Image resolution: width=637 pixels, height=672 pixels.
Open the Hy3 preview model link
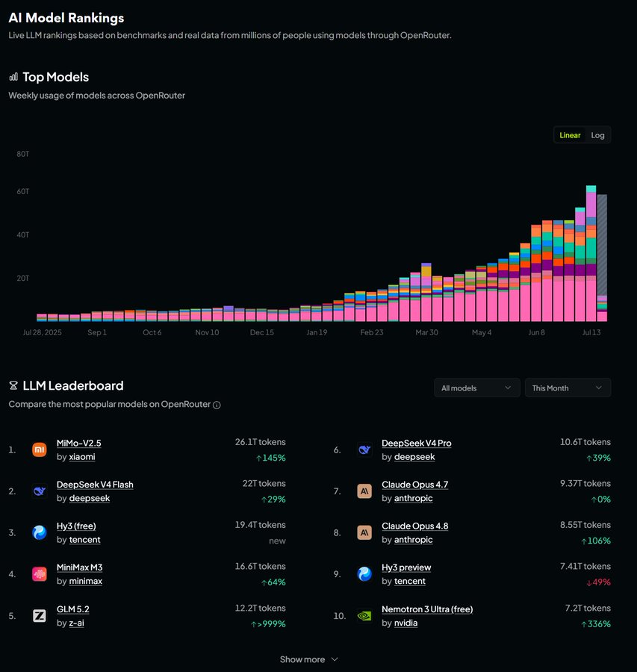point(406,567)
